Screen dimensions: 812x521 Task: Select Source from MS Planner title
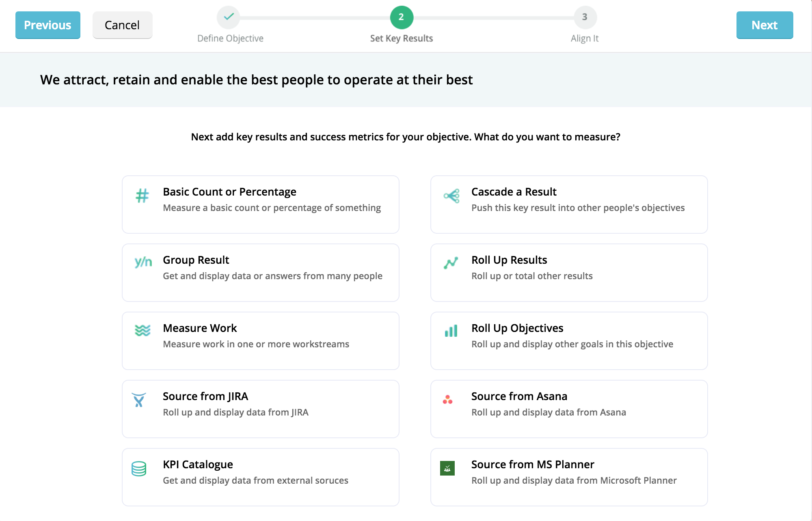533,464
